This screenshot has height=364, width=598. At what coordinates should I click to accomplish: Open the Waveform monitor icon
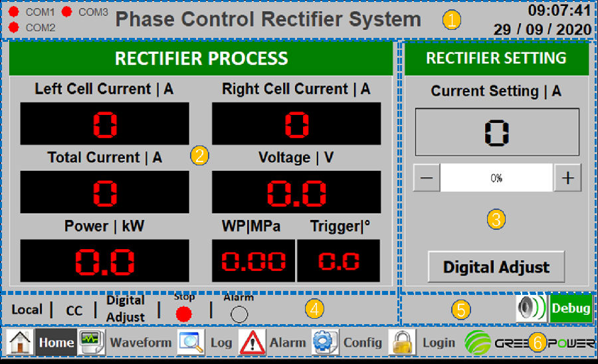pyautogui.click(x=91, y=343)
